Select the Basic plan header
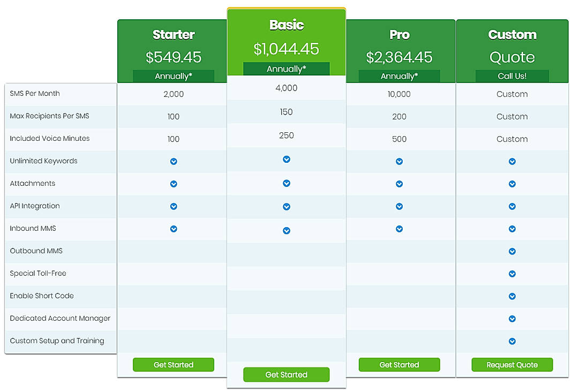The image size is (573, 392). [x=286, y=25]
